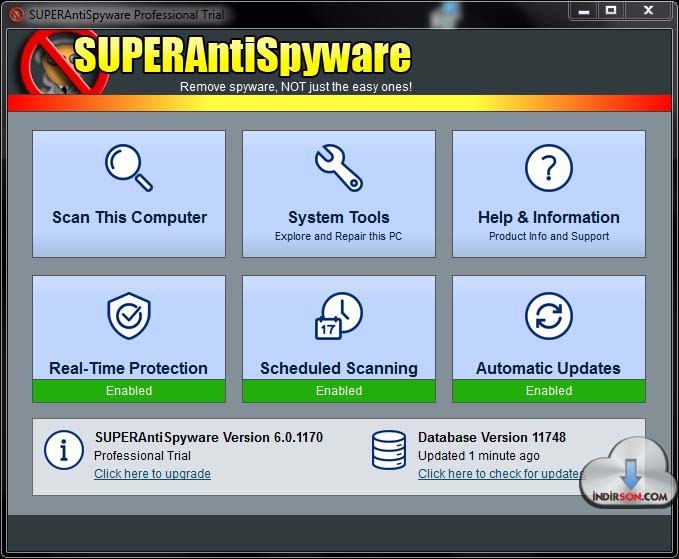679x559 pixels.
Task: Click 'Product Info and Support' text
Action: (x=549, y=236)
